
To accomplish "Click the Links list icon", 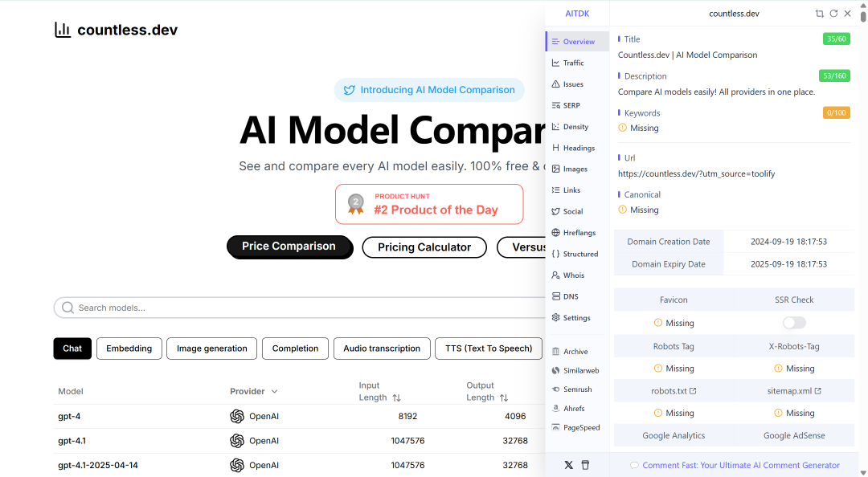I will click(x=556, y=190).
